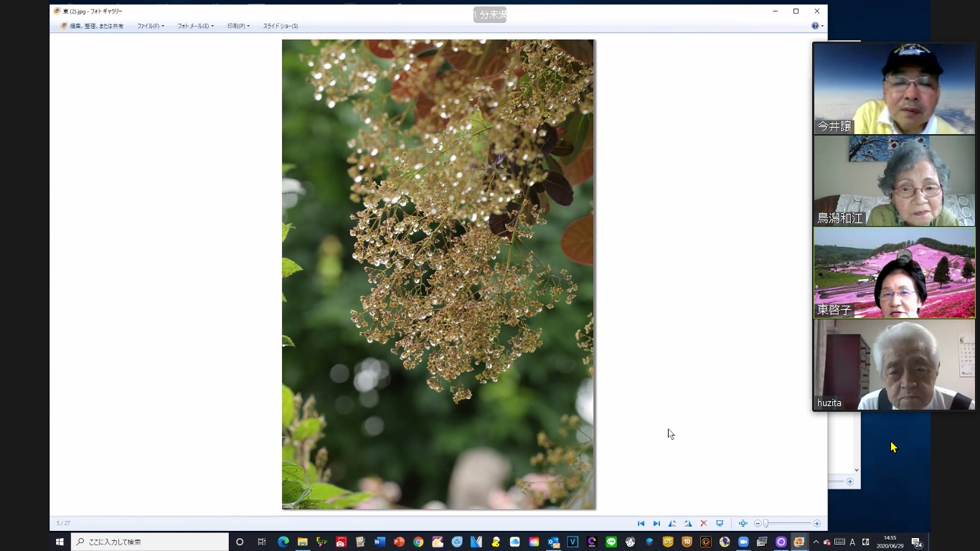Image resolution: width=980 pixels, height=551 pixels.
Task: Delete current photo with red X
Action: [x=704, y=524]
